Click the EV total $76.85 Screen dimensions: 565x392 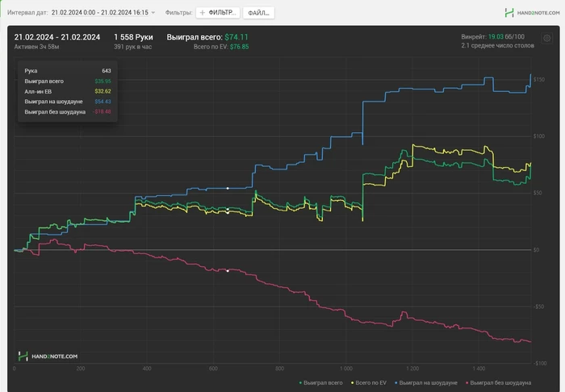click(239, 47)
